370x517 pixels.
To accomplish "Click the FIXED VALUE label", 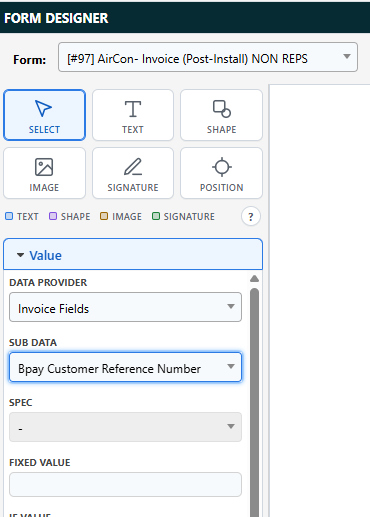I will click(x=40, y=462).
